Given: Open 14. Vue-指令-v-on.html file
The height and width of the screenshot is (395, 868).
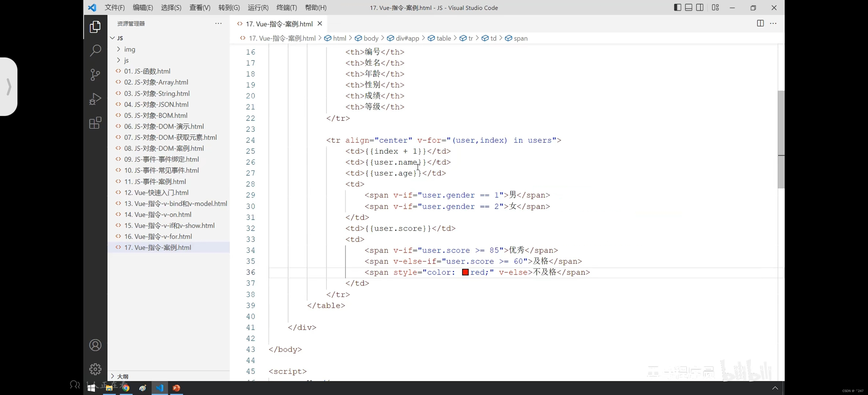Looking at the screenshot, I should tap(169, 215).
